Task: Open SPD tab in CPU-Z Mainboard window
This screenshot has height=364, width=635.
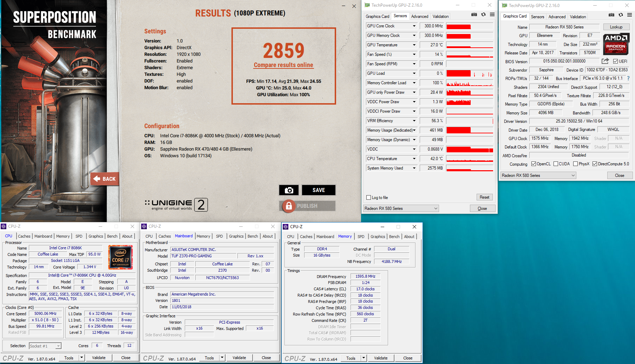Action: (219, 236)
